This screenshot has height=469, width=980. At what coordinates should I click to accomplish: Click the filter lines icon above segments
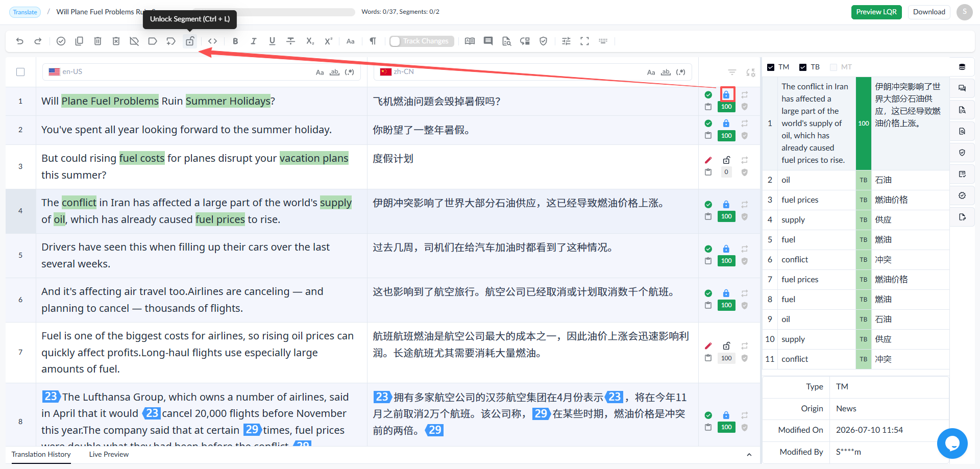[x=732, y=72]
